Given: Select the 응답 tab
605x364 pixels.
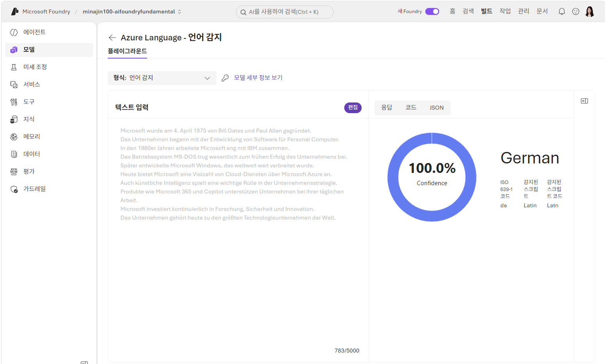Looking at the screenshot, I should [387, 108].
